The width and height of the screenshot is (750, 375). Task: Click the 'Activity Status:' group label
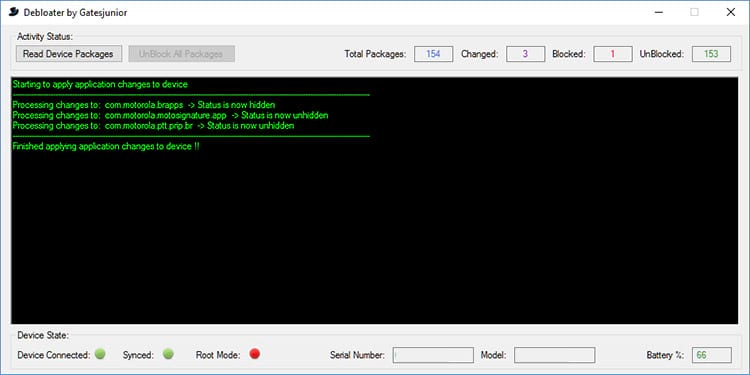pyautogui.click(x=45, y=36)
